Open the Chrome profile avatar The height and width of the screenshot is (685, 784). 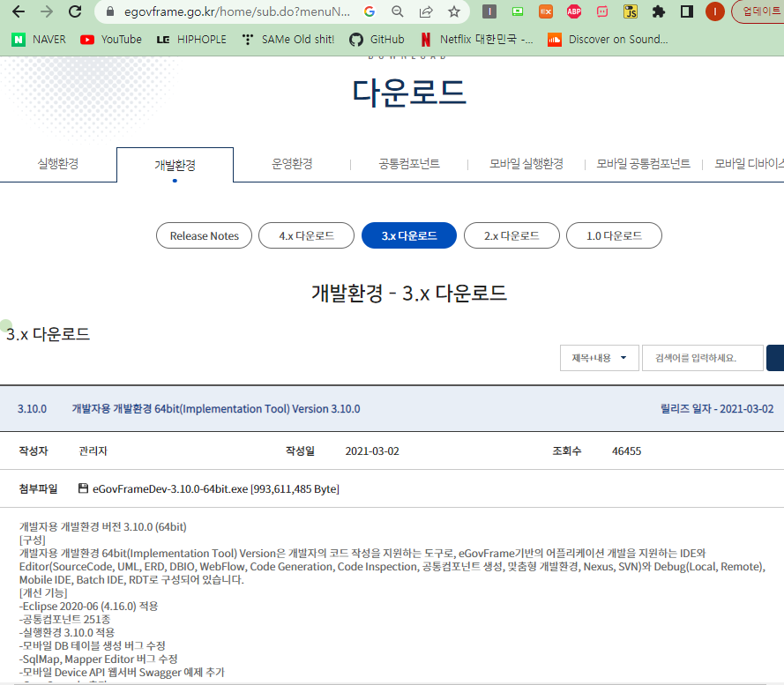click(715, 11)
